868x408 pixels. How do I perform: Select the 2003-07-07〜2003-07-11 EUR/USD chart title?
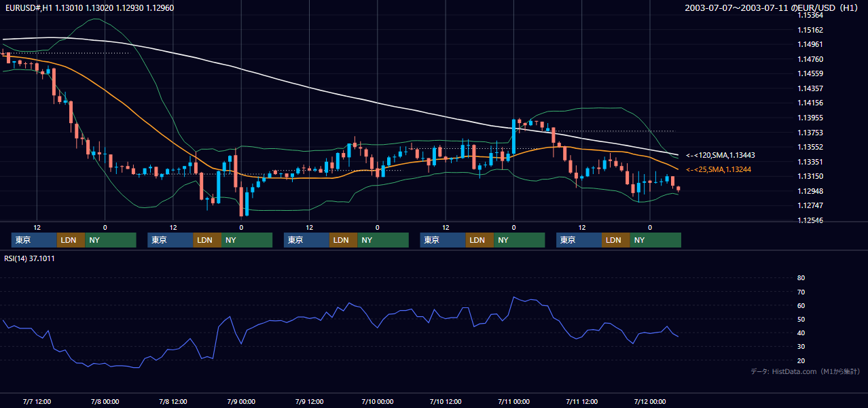[772, 7]
